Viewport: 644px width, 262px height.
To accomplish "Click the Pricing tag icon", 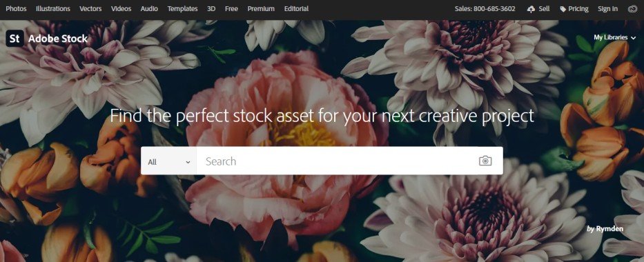I will coord(563,9).
